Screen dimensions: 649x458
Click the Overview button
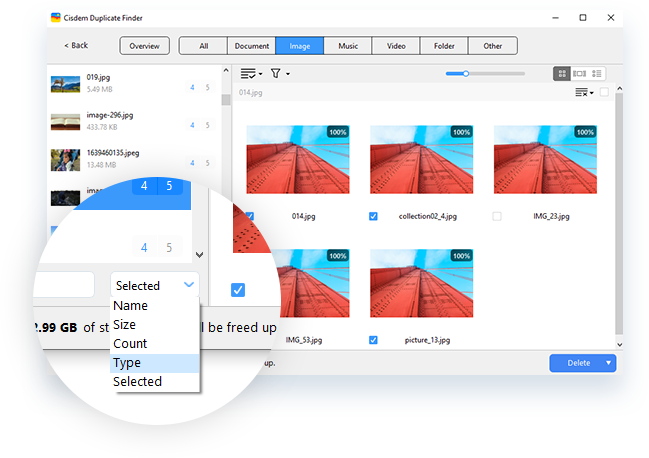[x=144, y=45]
